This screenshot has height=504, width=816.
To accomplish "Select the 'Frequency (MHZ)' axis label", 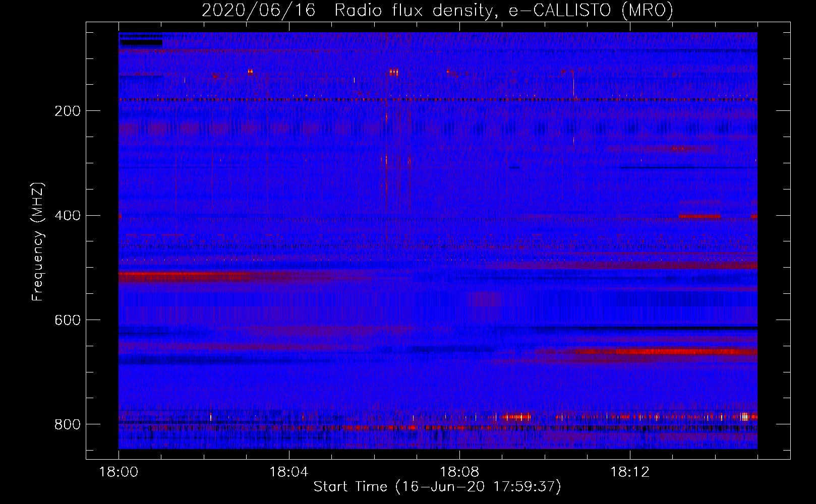I will click(38, 241).
